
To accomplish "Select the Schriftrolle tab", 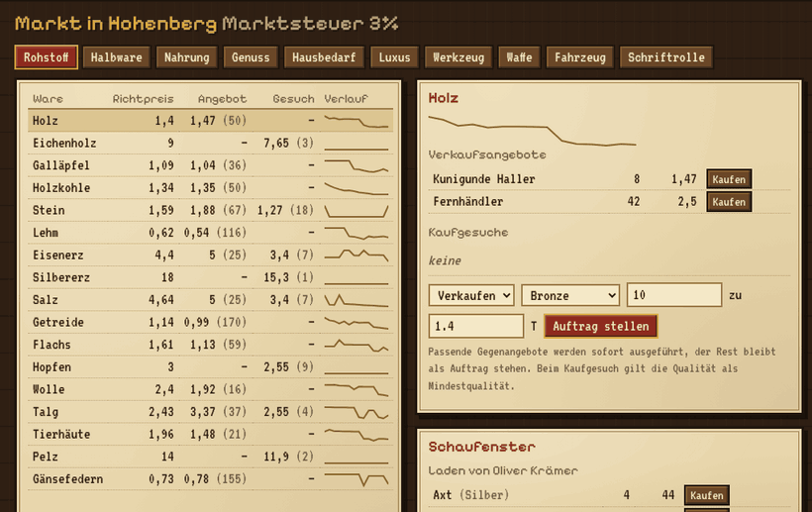I will (x=666, y=57).
